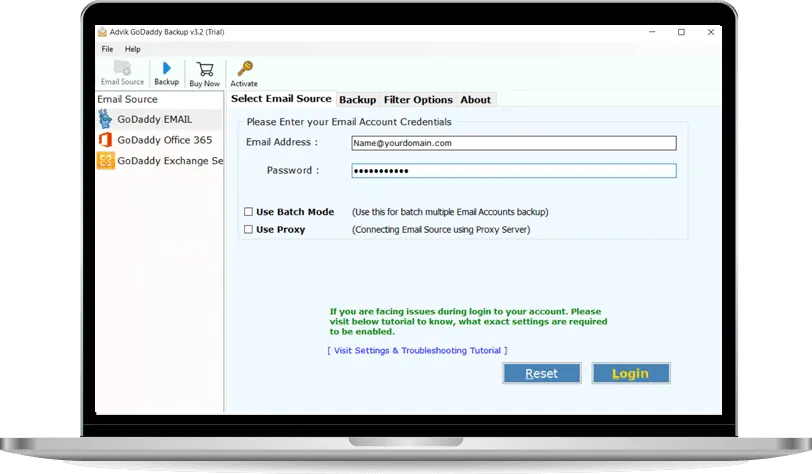Switch to the About tab
Image resolution: width=812 pixels, height=474 pixels.
point(475,100)
